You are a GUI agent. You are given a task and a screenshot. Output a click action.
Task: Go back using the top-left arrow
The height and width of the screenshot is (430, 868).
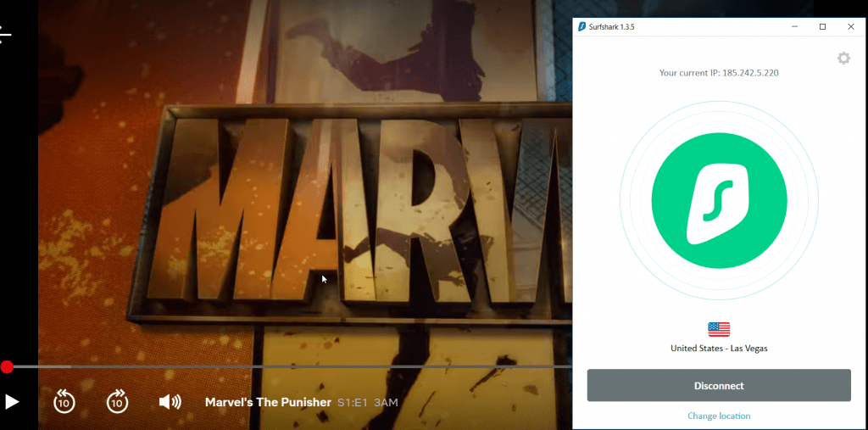coord(5,35)
